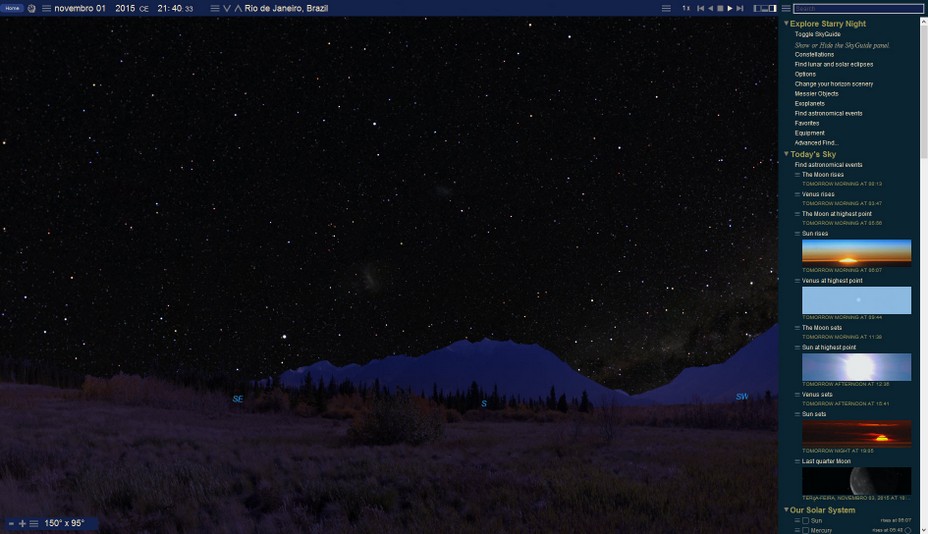Image resolution: width=928 pixels, height=534 pixels.
Task: Toggle bottom panel layout icon
Action: 765,8
